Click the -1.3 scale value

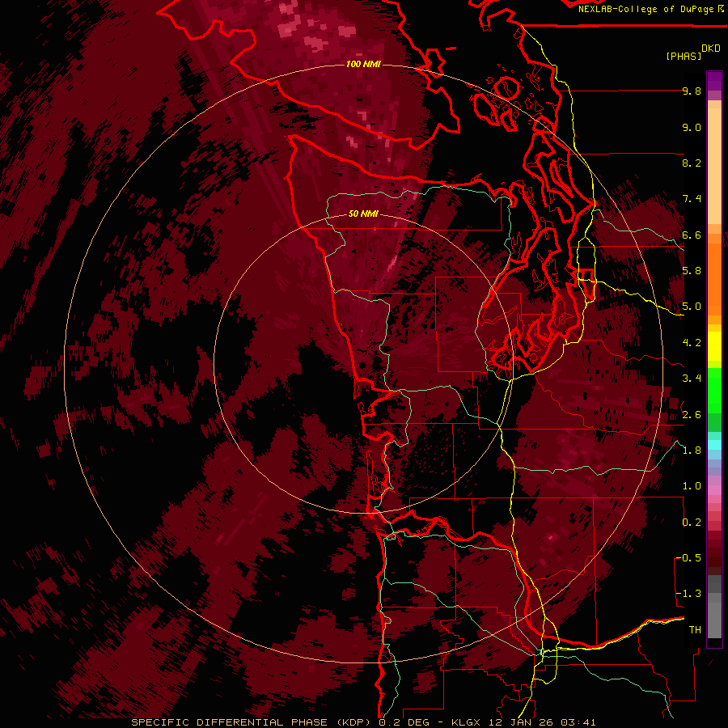pyautogui.click(x=689, y=595)
